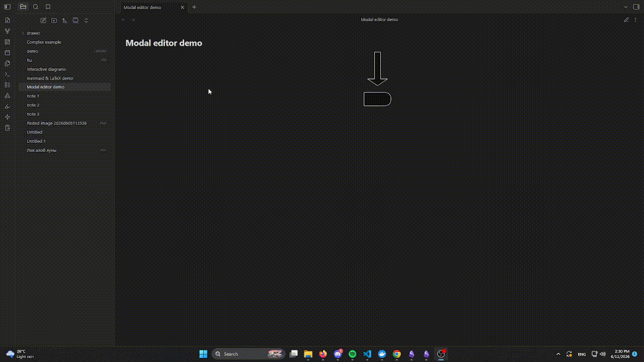
Task: Open Visual Studio Code from taskbar
Action: click(x=367, y=354)
